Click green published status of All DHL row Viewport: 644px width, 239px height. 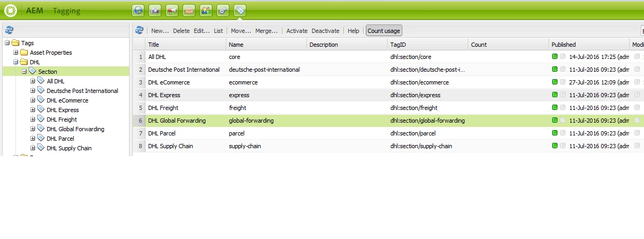pos(555,56)
